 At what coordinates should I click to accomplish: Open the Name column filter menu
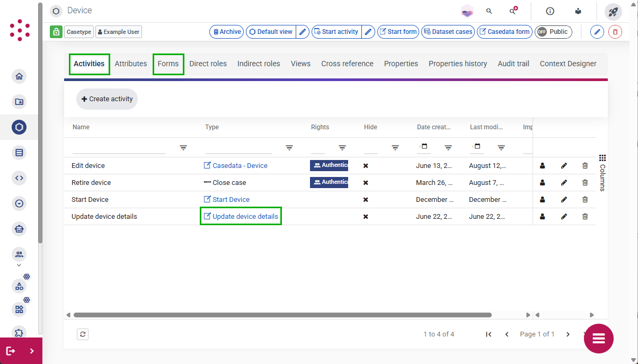tap(183, 148)
